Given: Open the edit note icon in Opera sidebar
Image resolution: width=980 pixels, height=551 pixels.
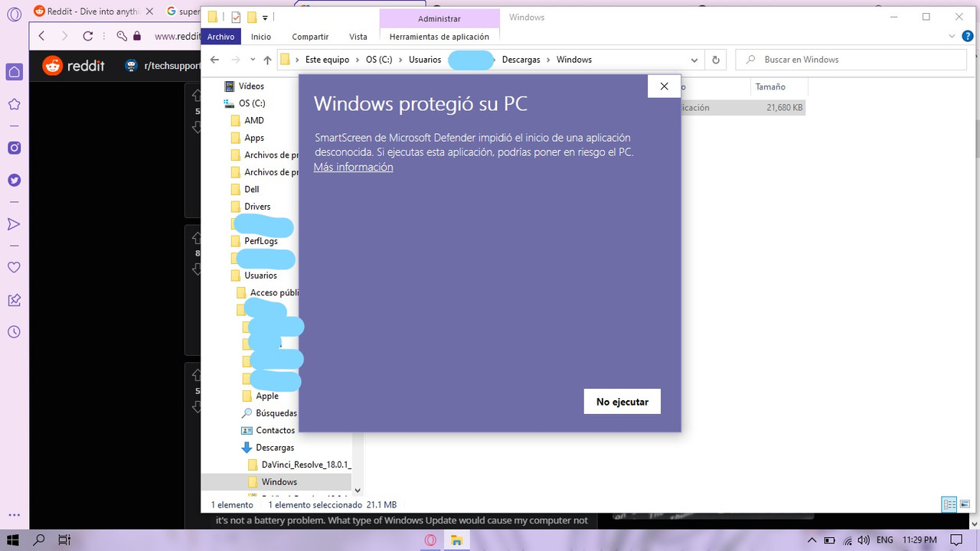Looking at the screenshot, I should coord(14,300).
